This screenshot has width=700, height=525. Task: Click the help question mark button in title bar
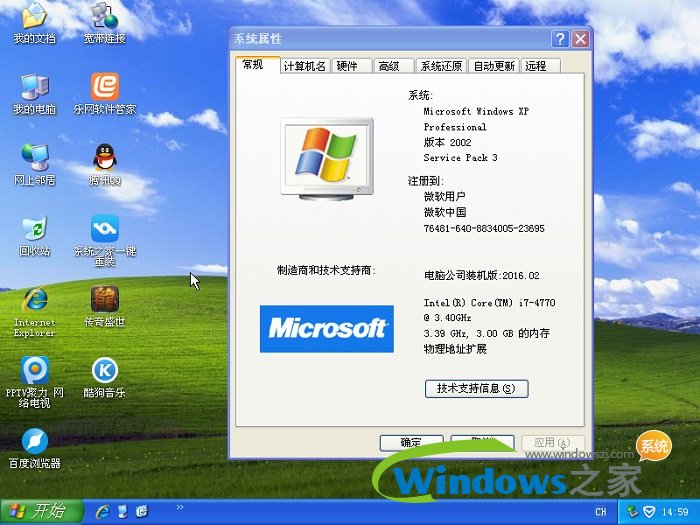pos(559,39)
